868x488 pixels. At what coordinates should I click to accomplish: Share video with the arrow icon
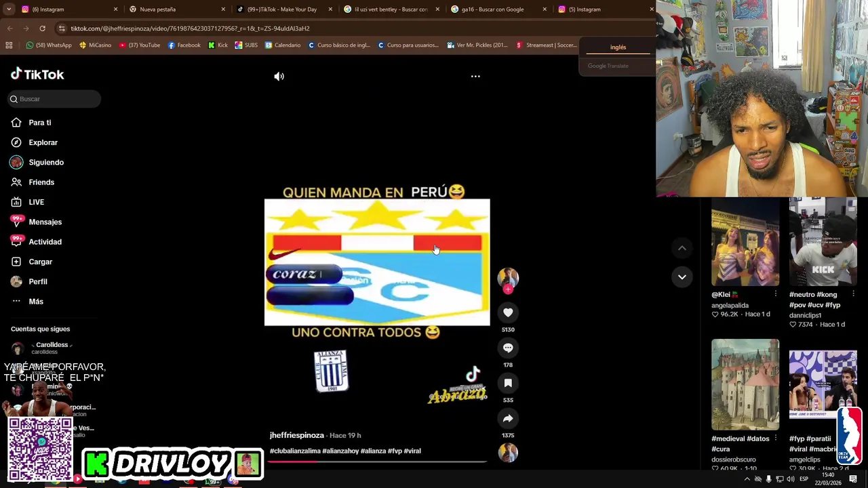point(508,418)
